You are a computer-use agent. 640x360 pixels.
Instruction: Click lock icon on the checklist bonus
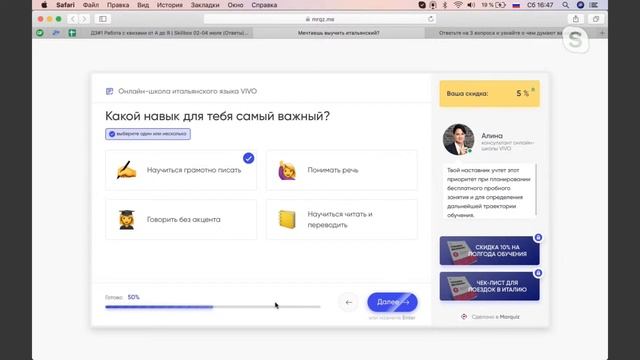click(538, 273)
